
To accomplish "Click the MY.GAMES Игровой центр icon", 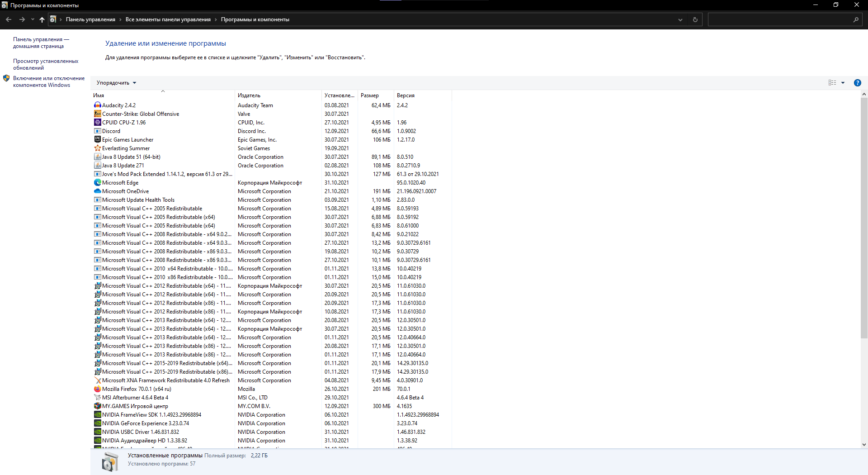I will [x=97, y=406].
